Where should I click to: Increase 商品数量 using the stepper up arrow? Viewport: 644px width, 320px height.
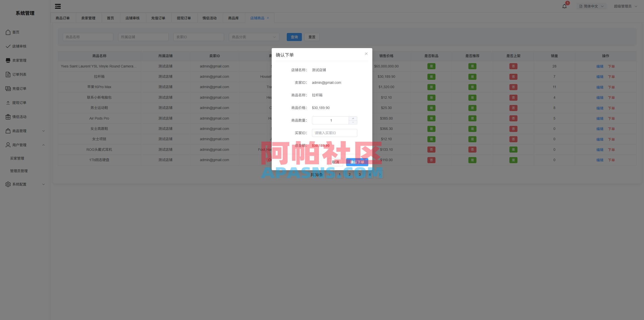[353, 119]
